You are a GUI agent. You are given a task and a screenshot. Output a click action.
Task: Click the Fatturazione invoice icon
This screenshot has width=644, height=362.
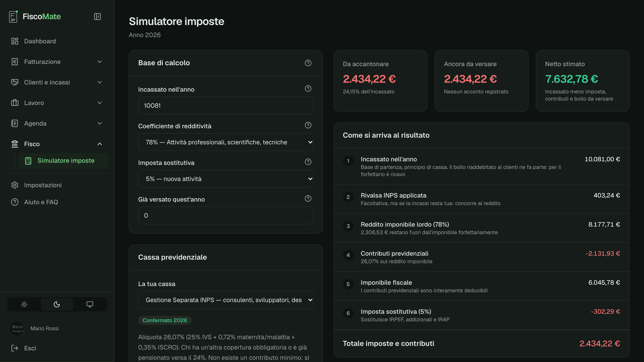(x=15, y=62)
